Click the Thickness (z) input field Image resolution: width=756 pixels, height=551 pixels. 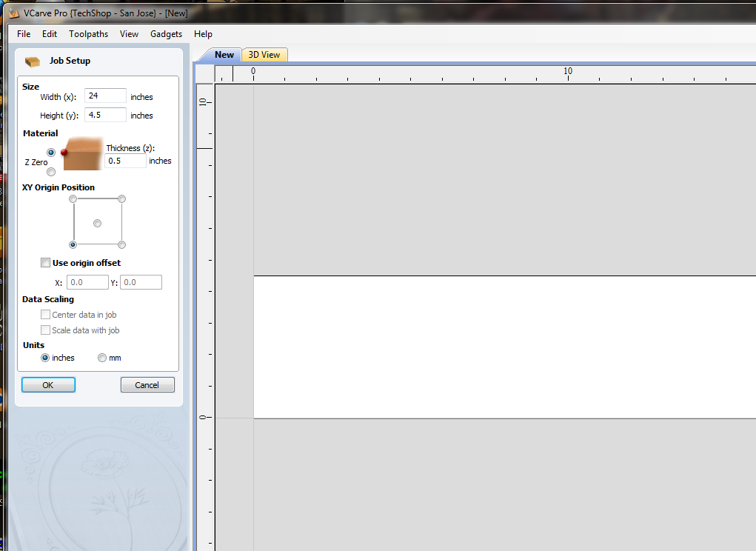pyautogui.click(x=125, y=161)
